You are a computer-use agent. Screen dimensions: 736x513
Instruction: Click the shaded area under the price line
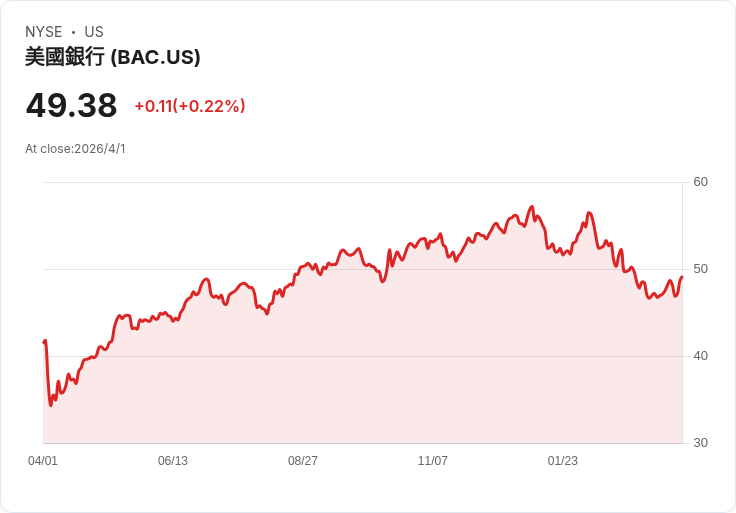[x=362, y=375]
